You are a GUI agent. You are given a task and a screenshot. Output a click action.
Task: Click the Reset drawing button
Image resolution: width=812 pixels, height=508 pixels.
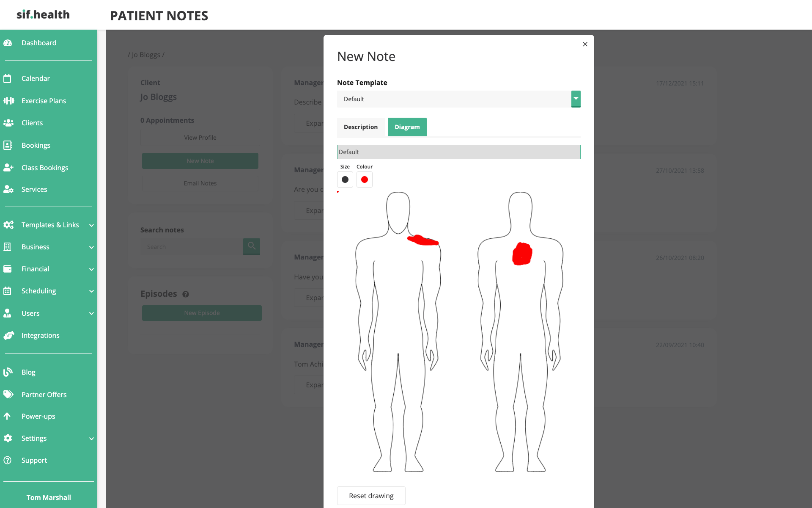tap(371, 496)
